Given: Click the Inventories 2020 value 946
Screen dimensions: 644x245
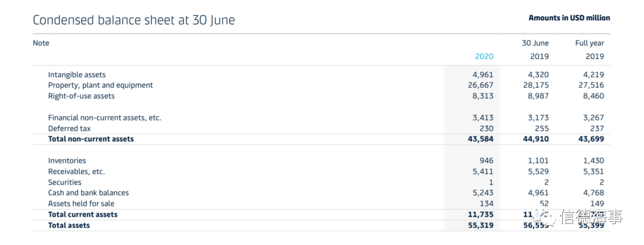Looking at the screenshot, I should (487, 161).
